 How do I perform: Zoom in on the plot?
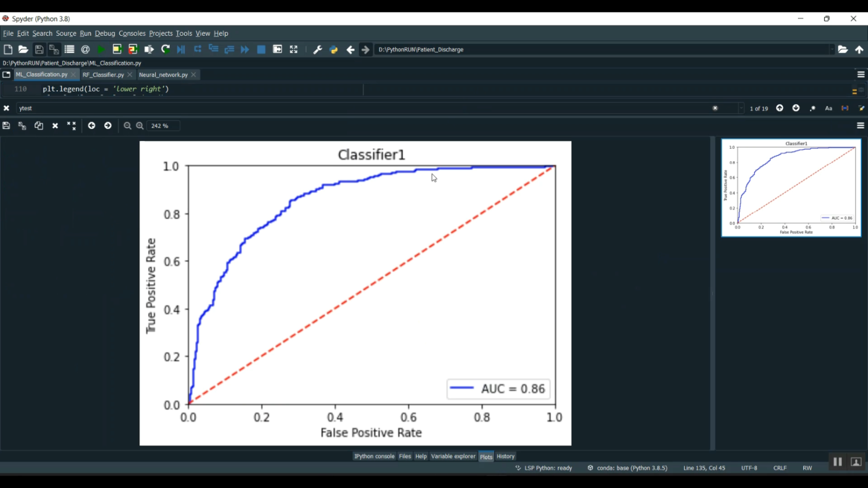(x=139, y=125)
